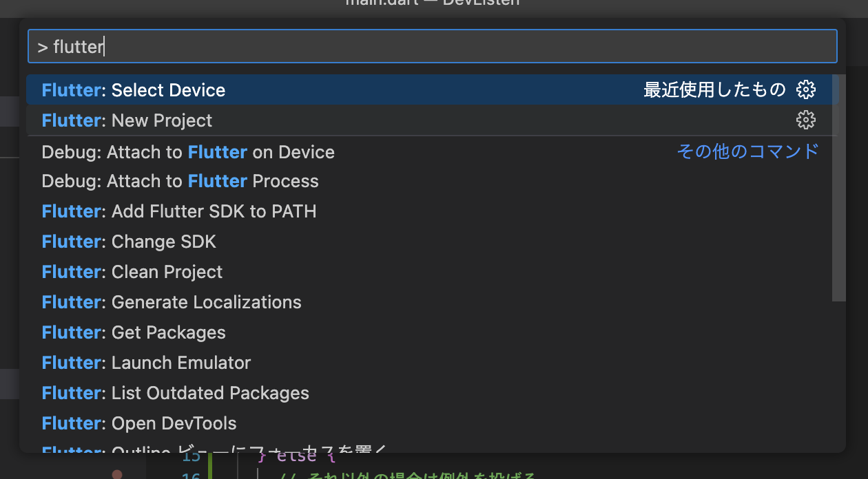Click the breakpoint dot in editor gutter

[x=117, y=474]
